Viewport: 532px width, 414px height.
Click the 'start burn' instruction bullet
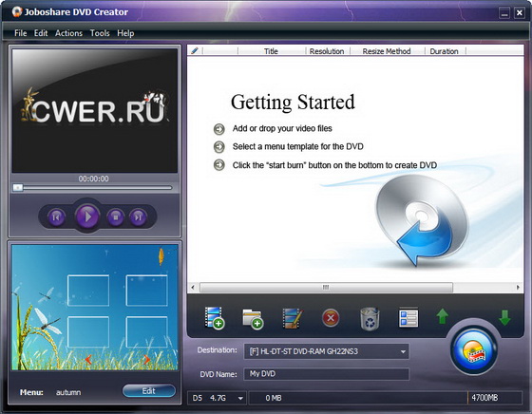click(x=219, y=165)
